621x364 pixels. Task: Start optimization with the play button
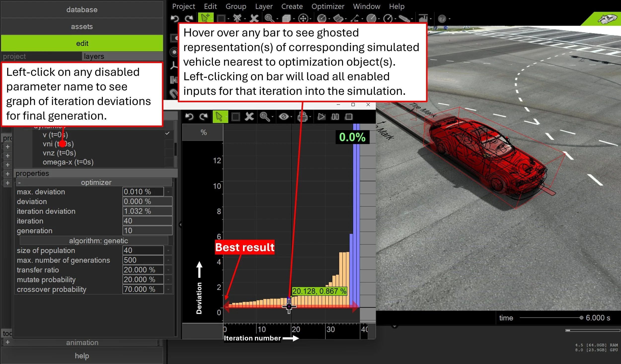[321, 117]
